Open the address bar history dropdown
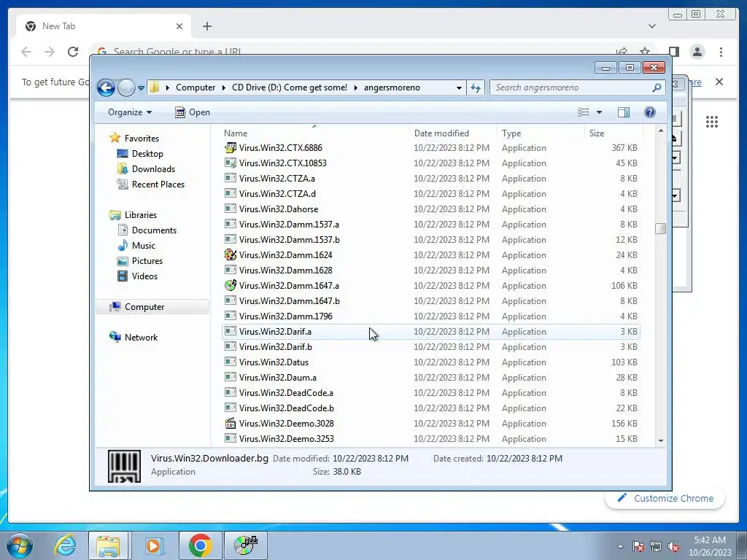 click(x=459, y=87)
